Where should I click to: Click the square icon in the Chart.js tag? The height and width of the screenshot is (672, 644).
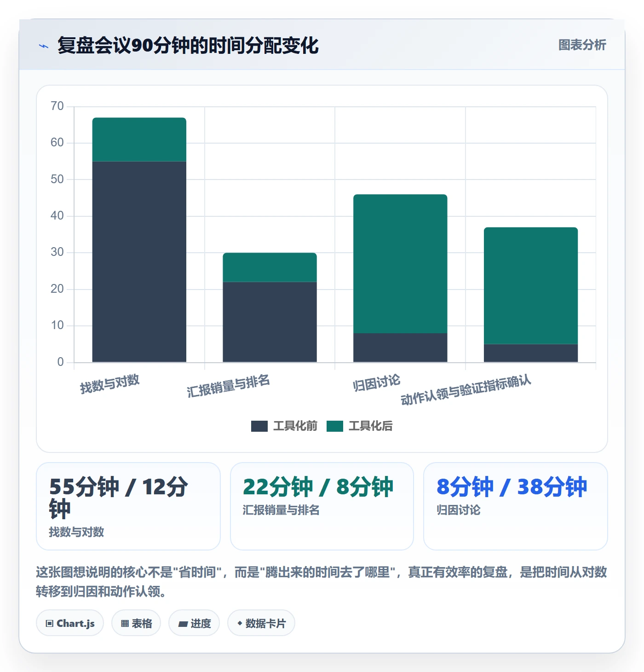[x=50, y=624]
